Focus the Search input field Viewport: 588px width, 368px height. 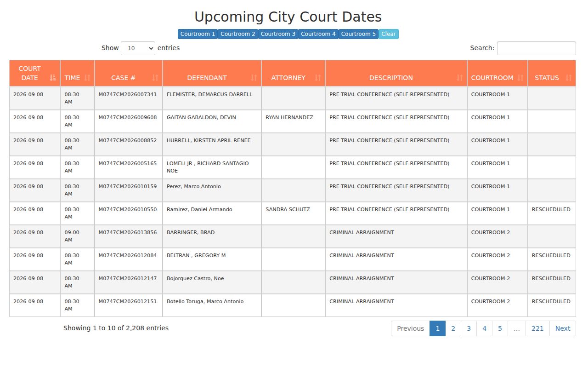click(x=536, y=48)
